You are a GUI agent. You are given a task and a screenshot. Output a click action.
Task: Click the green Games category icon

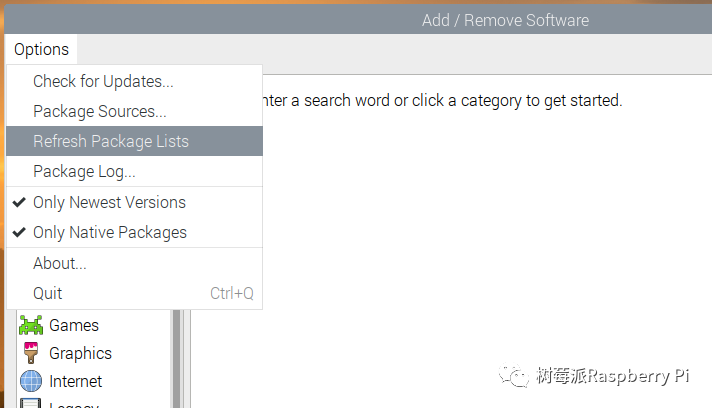pos(31,325)
